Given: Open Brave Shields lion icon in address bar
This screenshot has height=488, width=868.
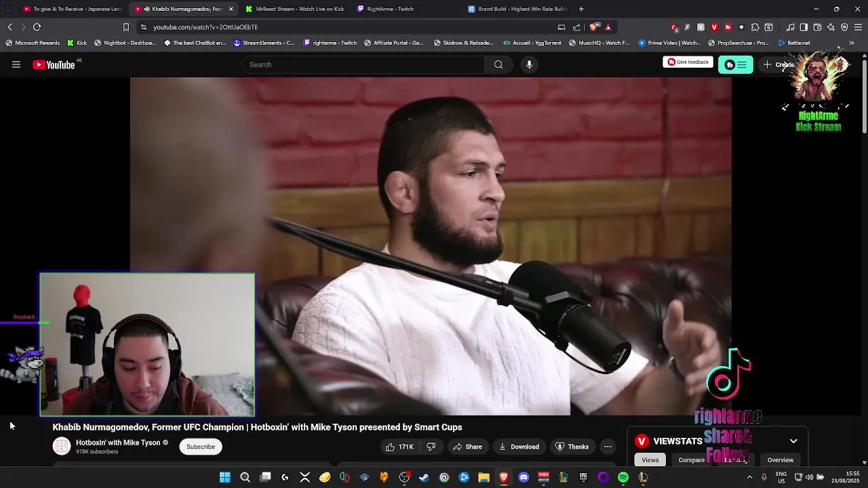Looking at the screenshot, I should pyautogui.click(x=593, y=27).
